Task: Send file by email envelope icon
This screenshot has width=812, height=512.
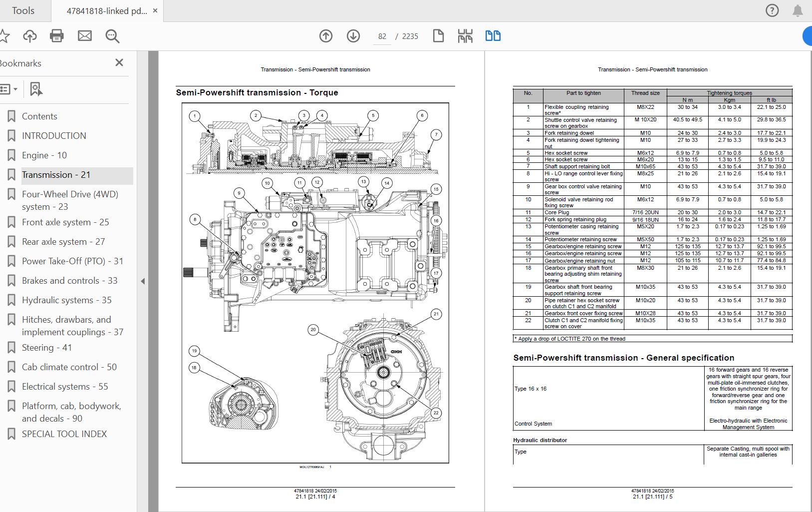Action: 85,36
